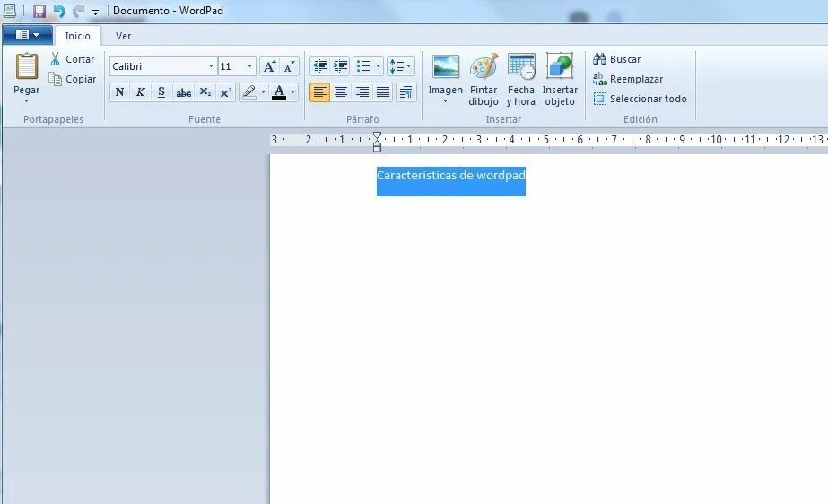Increase font size with grow button
Viewport: 828px width, 504px height.
point(269,66)
